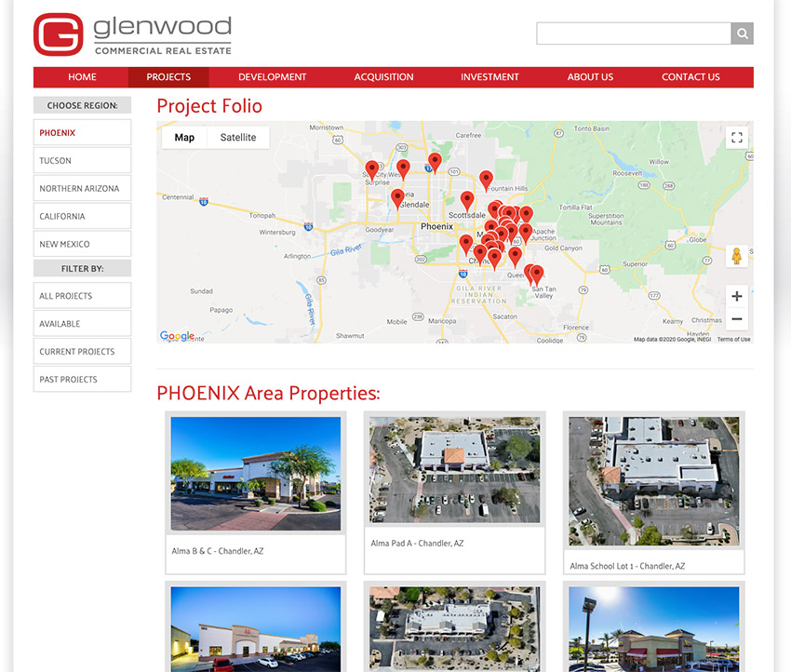This screenshot has width=791, height=672.
Task: Switch the map to Satellite view
Action: (237, 137)
